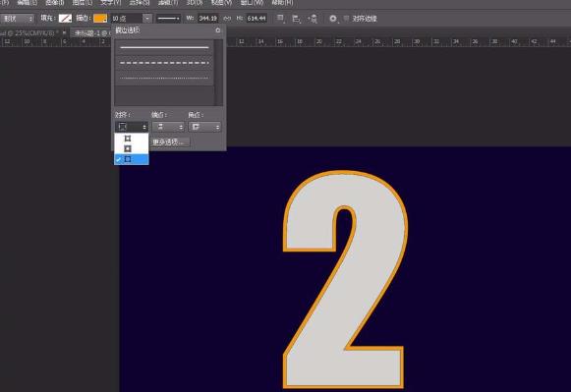Click the stroke width field showing 10 点
Image resolution: width=571 pixels, height=392 pixels.
point(126,19)
